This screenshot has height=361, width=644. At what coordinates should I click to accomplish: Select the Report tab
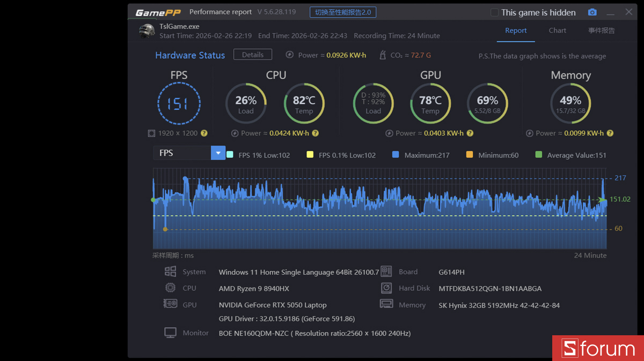point(516,31)
